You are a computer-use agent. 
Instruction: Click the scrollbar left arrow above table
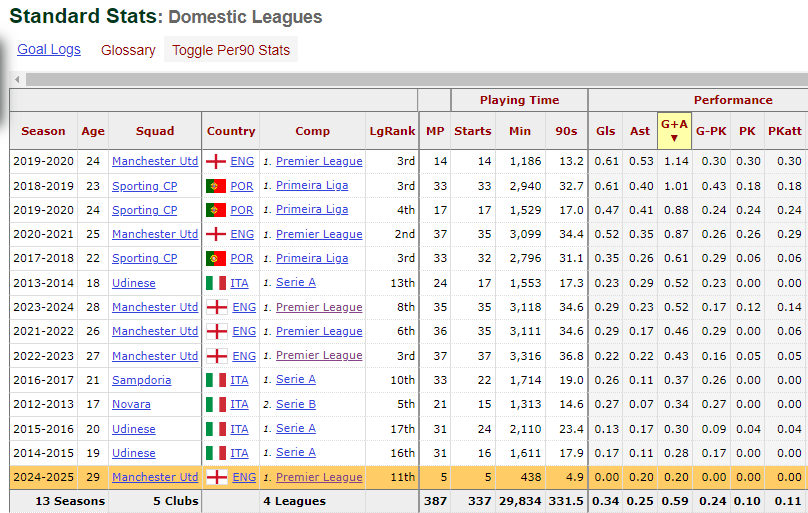click(18, 79)
